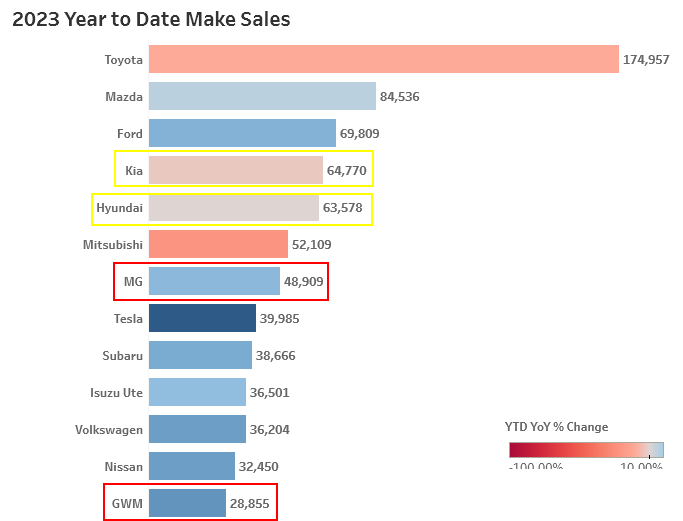This screenshot has height=521, width=683.
Task: Select the Nissan sales bar
Action: click(192, 466)
